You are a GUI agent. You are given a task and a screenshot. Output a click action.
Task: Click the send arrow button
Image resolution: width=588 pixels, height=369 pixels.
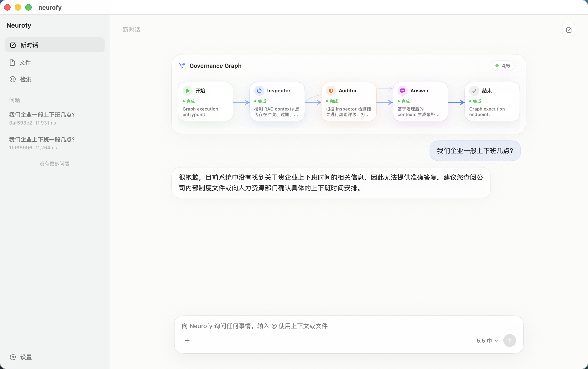(x=509, y=341)
